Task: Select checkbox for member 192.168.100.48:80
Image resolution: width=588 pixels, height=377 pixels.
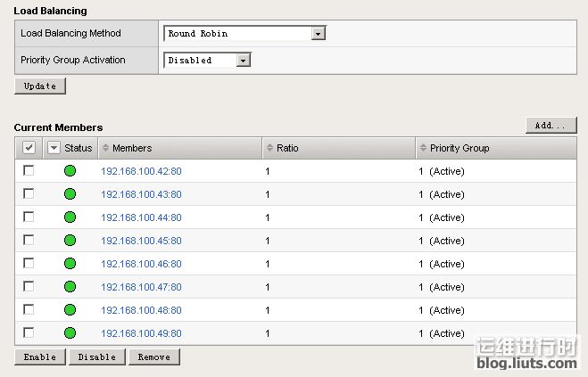Action: pos(29,309)
